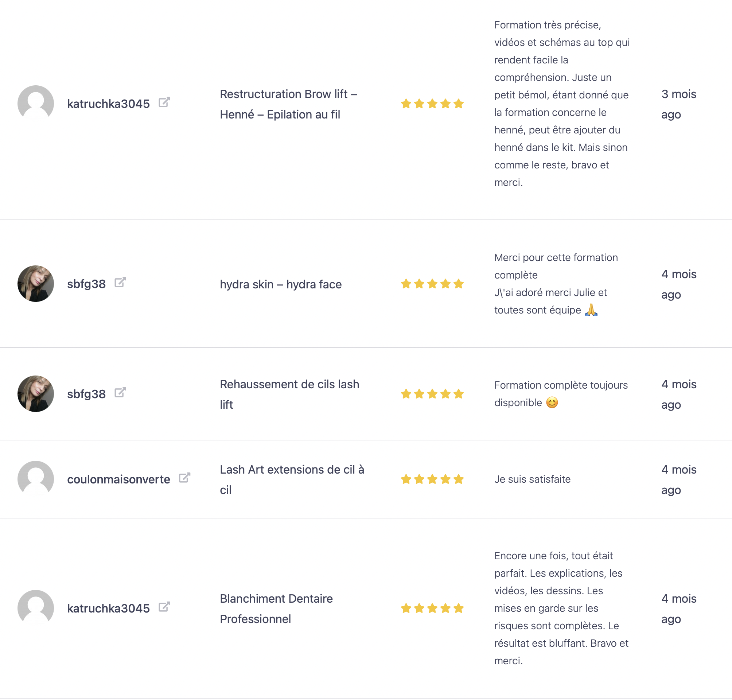Click sbfg38 profile photo in Rehaussement de cils row
Image resolution: width=732 pixels, height=700 pixels.
tap(36, 394)
